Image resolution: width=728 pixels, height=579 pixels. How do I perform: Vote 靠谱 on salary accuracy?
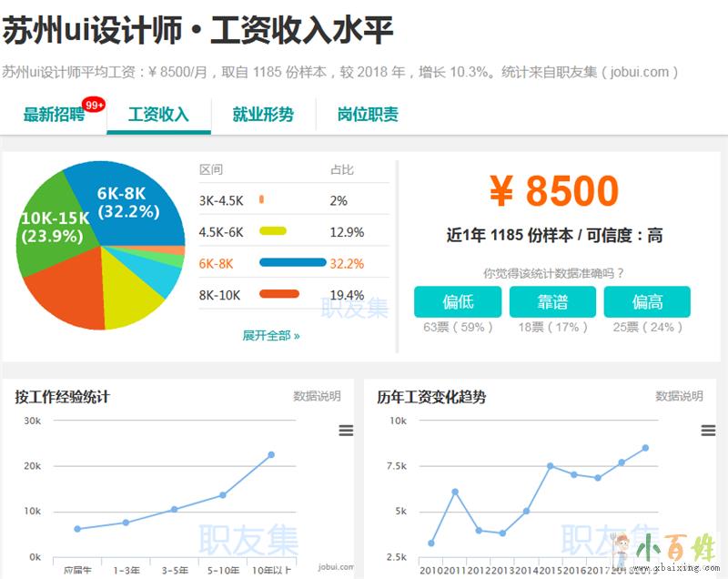[x=552, y=302]
